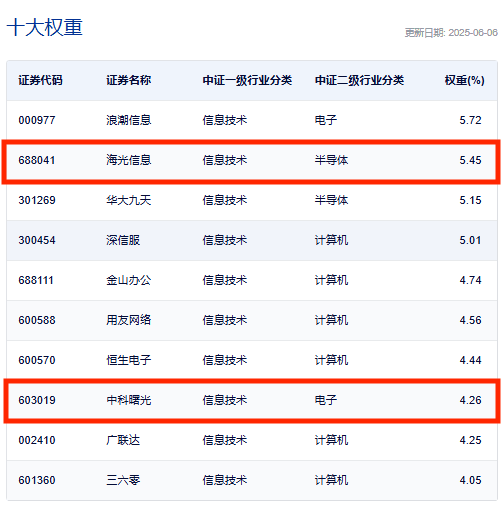Image resolution: width=503 pixels, height=509 pixels.
Task: Open the 广联达 stock entry
Action: [x=123, y=440]
